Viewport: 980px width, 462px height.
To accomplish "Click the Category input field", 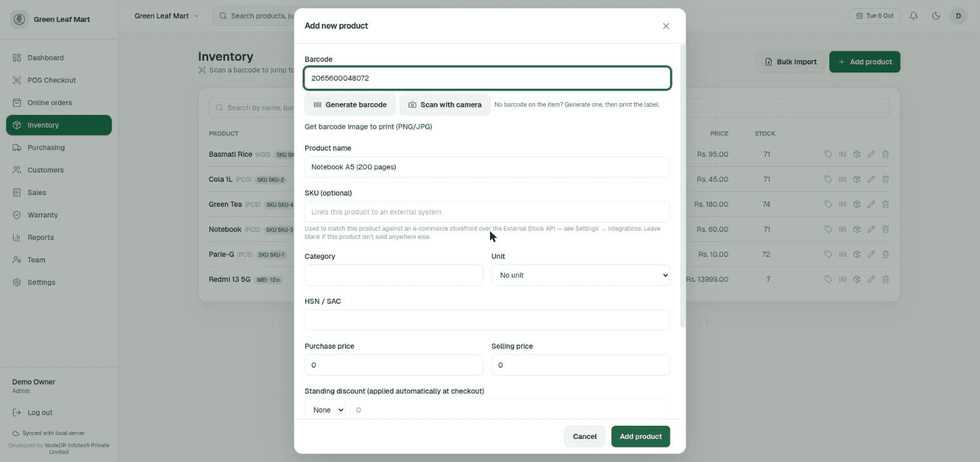I will point(394,275).
